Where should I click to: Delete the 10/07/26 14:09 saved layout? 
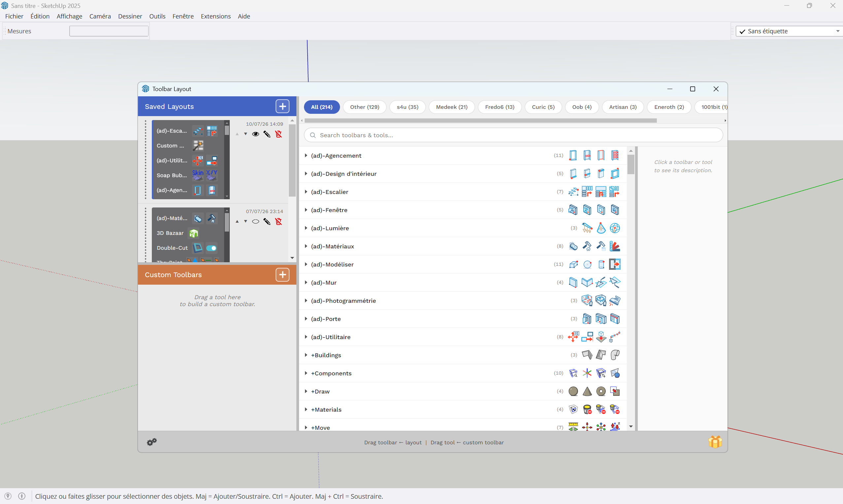pos(279,134)
